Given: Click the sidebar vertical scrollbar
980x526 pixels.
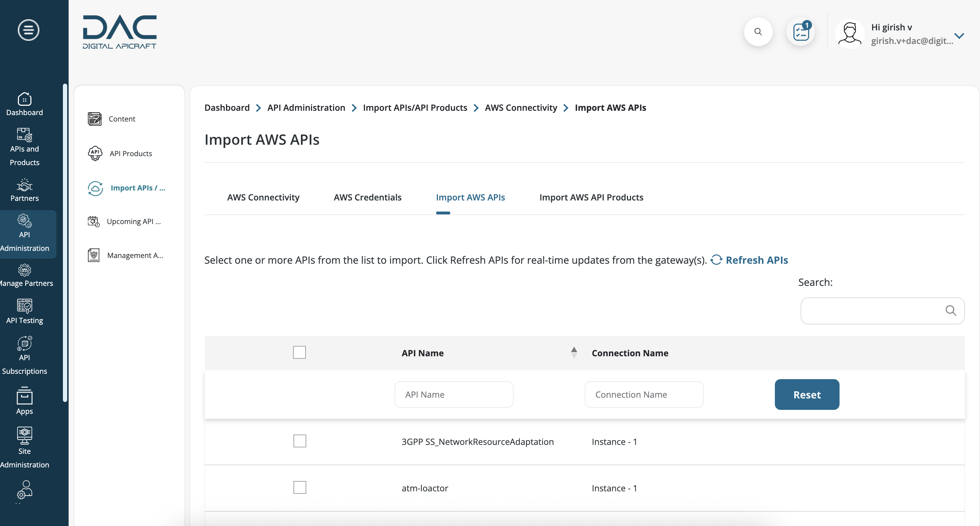Looking at the screenshot, I should [65, 242].
